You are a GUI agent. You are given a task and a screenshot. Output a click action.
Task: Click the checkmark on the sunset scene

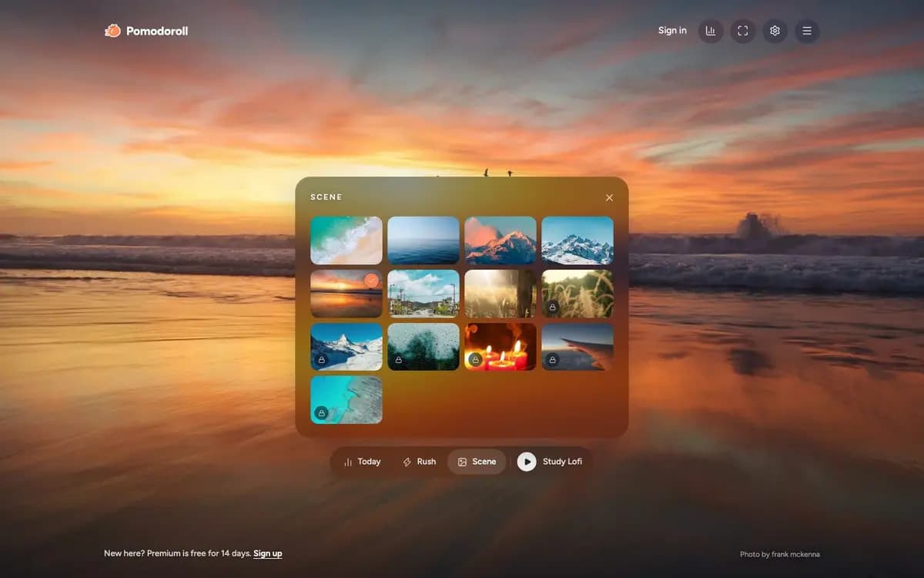[372, 281]
